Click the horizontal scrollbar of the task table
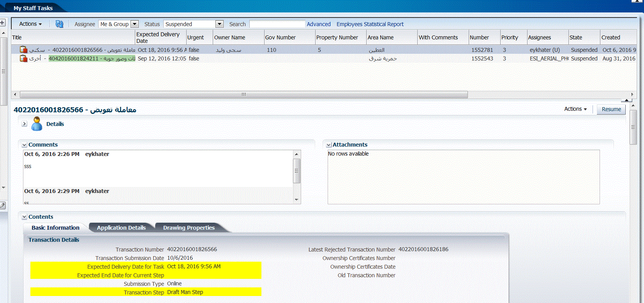Image resolution: width=644 pixels, height=303 pixels. click(x=243, y=94)
